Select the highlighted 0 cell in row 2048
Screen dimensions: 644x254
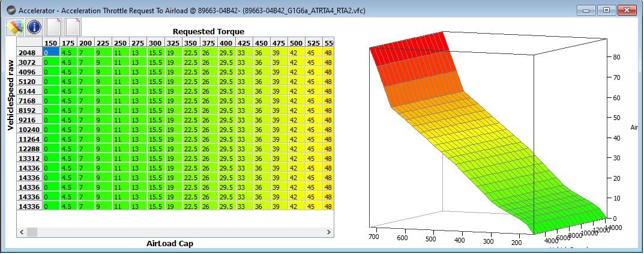click(52, 53)
